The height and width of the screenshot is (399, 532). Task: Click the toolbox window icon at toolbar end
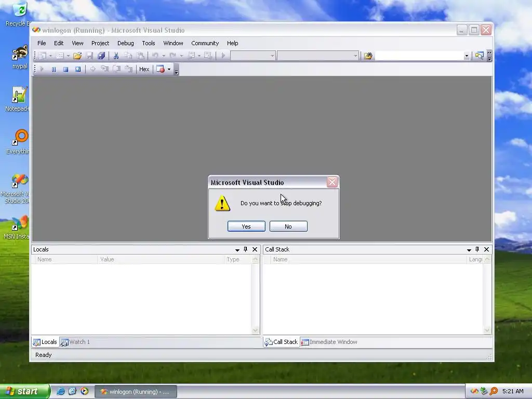[x=479, y=56]
